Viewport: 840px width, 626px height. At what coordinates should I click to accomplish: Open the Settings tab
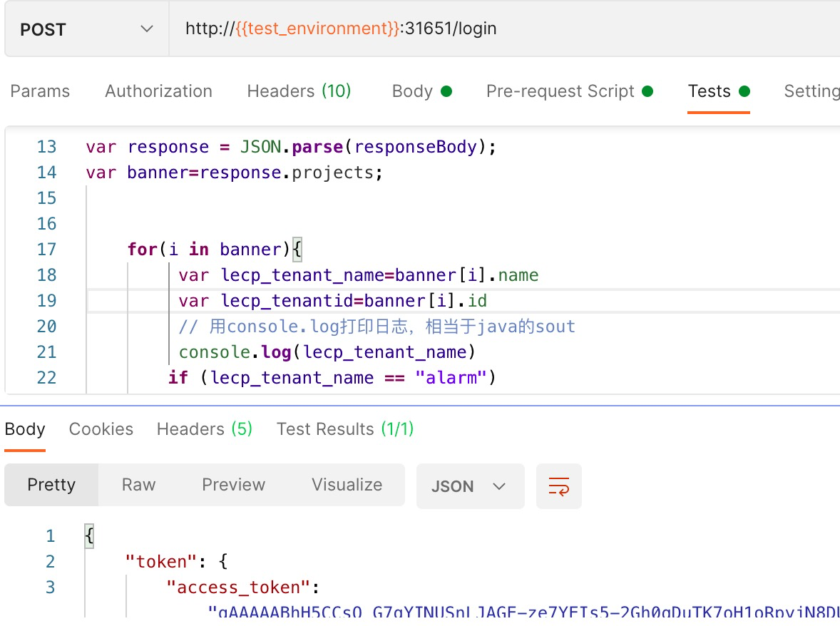[811, 91]
